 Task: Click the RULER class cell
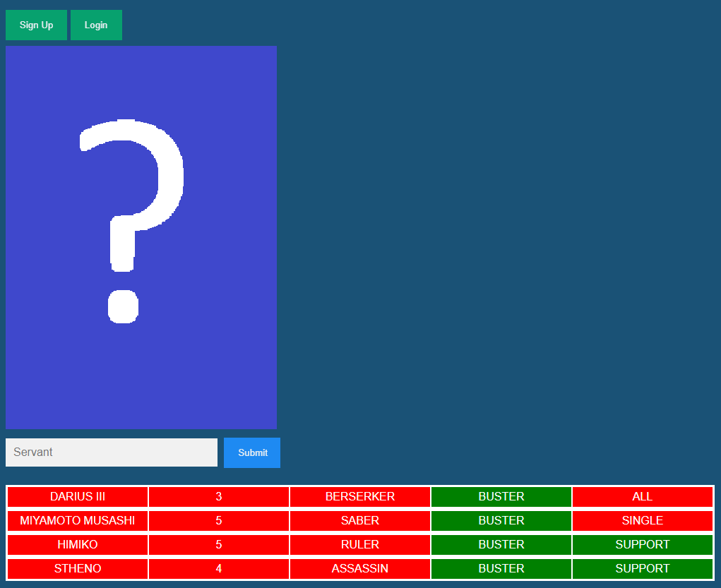point(360,544)
